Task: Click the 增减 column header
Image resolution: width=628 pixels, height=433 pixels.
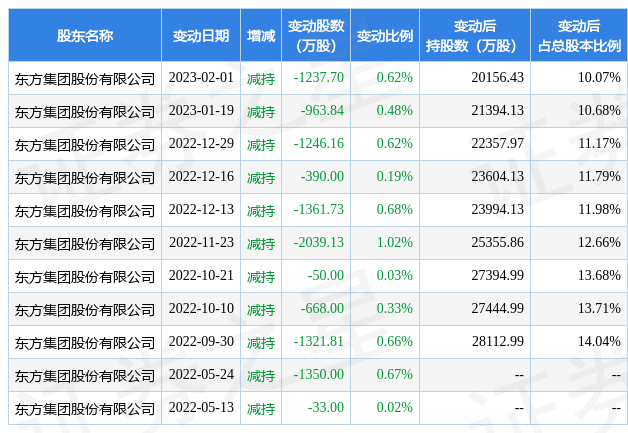Action: pyautogui.click(x=261, y=36)
